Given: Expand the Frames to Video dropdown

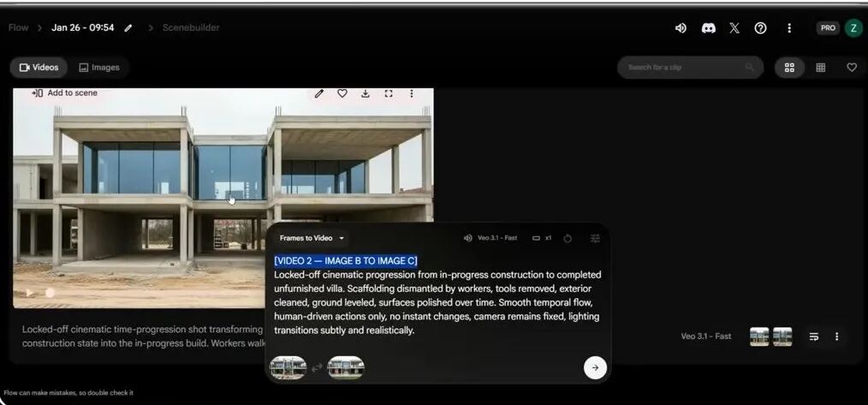Looking at the screenshot, I should point(312,238).
